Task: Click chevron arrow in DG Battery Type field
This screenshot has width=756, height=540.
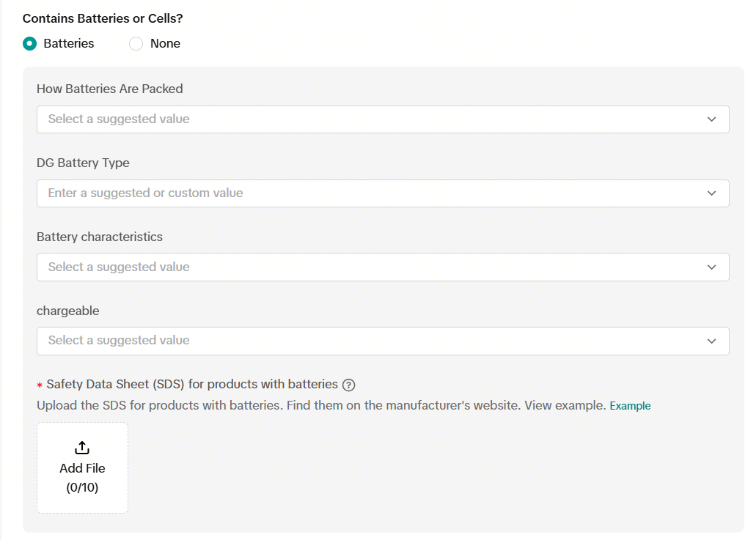Action: coord(711,193)
